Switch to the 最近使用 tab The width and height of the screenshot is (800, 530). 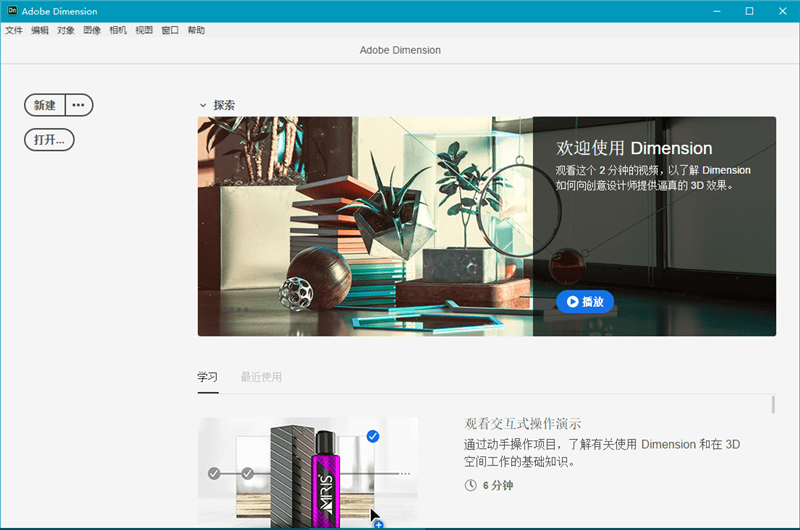click(261, 377)
